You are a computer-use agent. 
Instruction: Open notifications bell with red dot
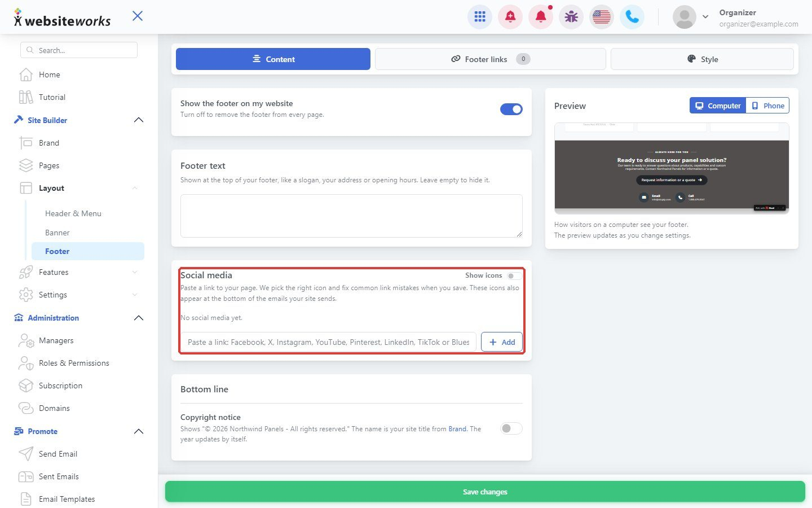click(x=541, y=17)
